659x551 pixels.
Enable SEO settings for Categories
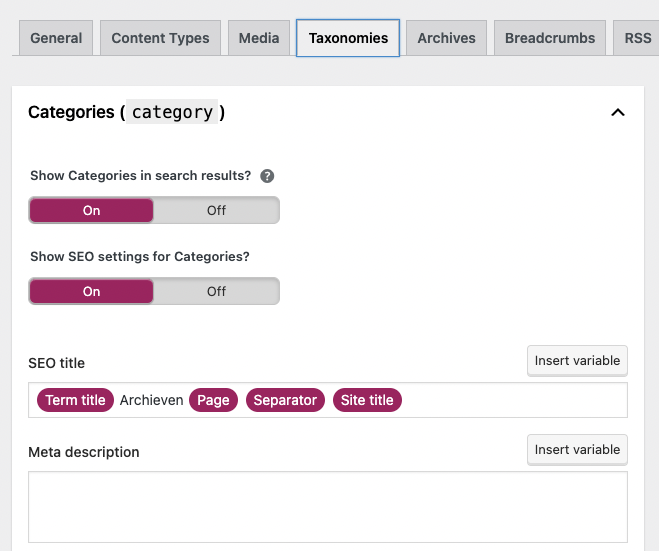point(92,291)
